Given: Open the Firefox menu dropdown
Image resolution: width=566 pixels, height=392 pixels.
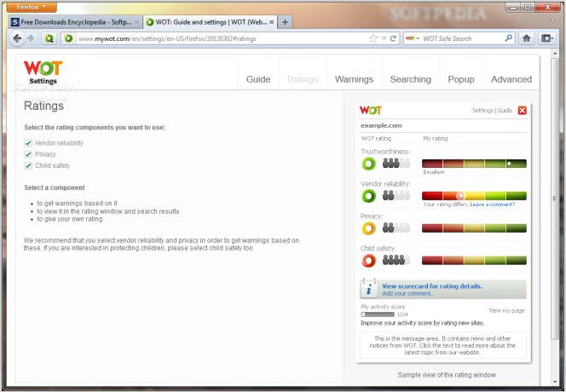Looking at the screenshot, I should coord(32,7).
